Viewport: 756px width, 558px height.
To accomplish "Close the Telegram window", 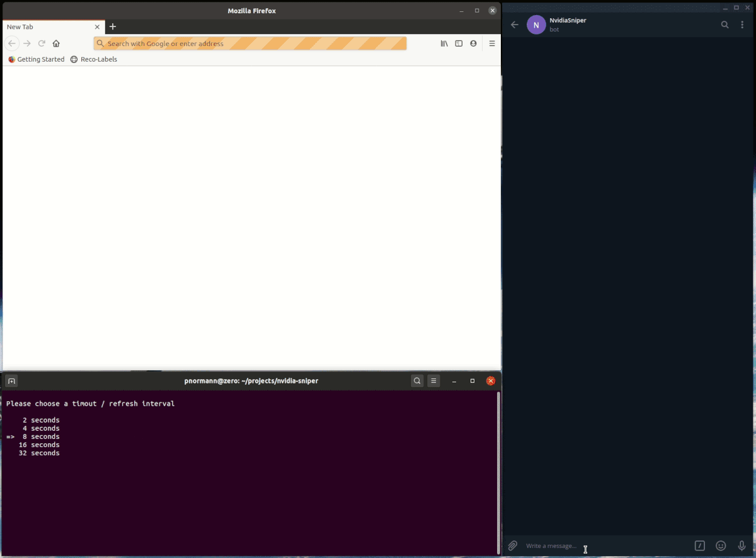I will pos(747,8).
